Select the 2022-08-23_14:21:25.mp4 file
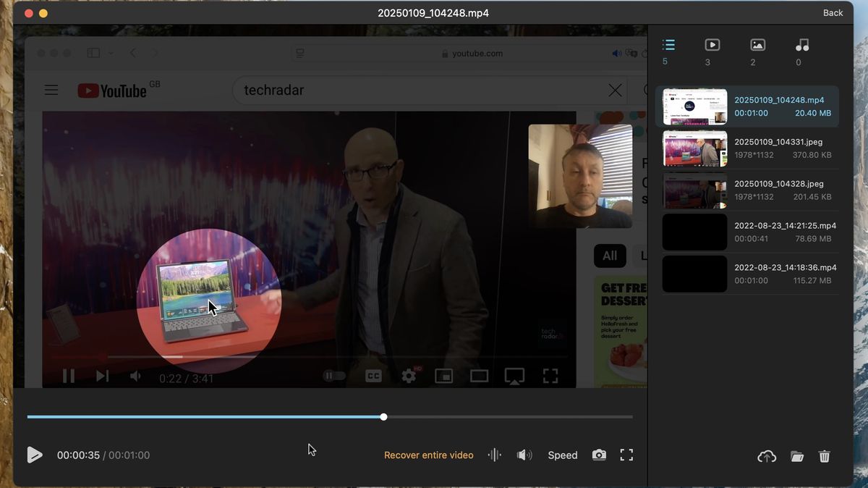Screen dimensions: 868x488 pyautogui.click(x=749, y=232)
